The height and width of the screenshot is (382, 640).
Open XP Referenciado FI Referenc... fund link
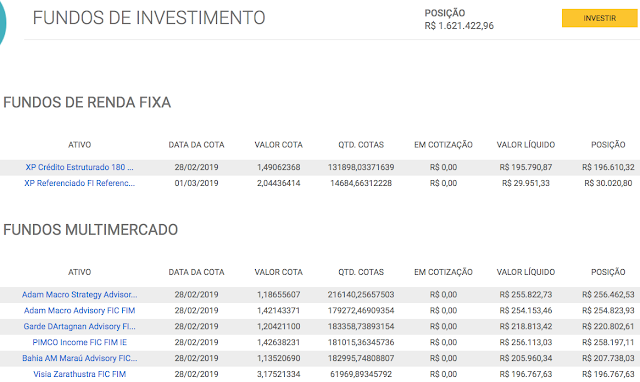point(80,183)
